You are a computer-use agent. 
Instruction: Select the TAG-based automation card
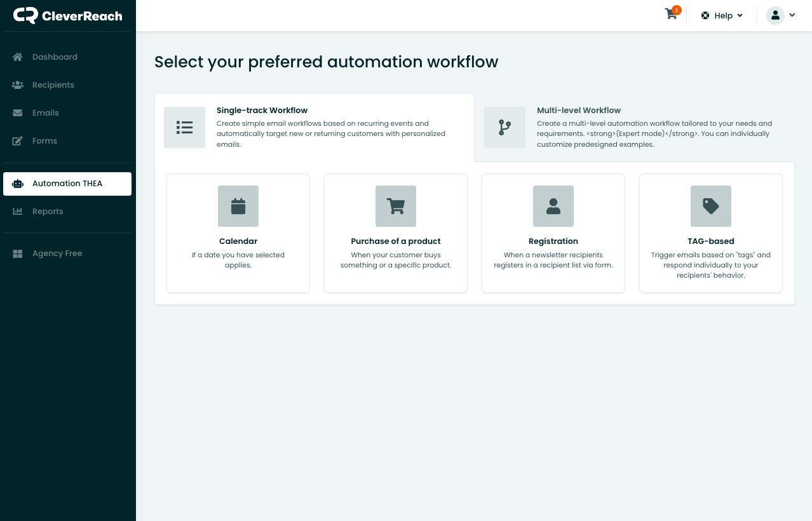710,233
